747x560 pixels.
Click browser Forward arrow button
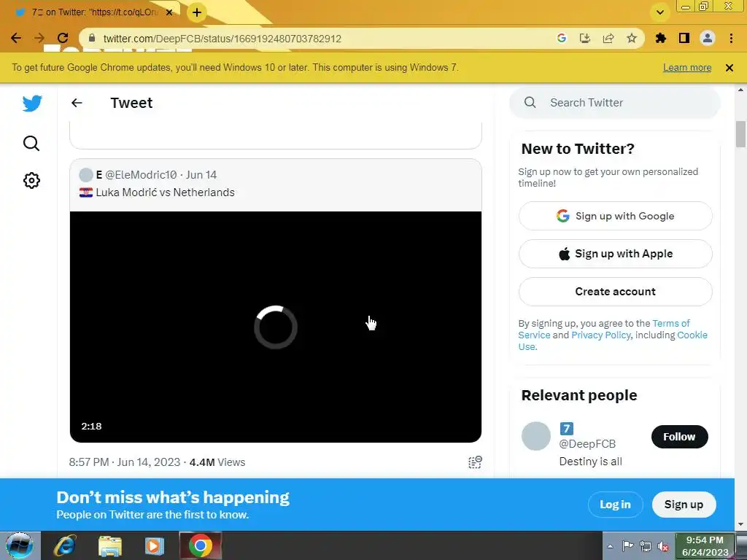point(39,38)
